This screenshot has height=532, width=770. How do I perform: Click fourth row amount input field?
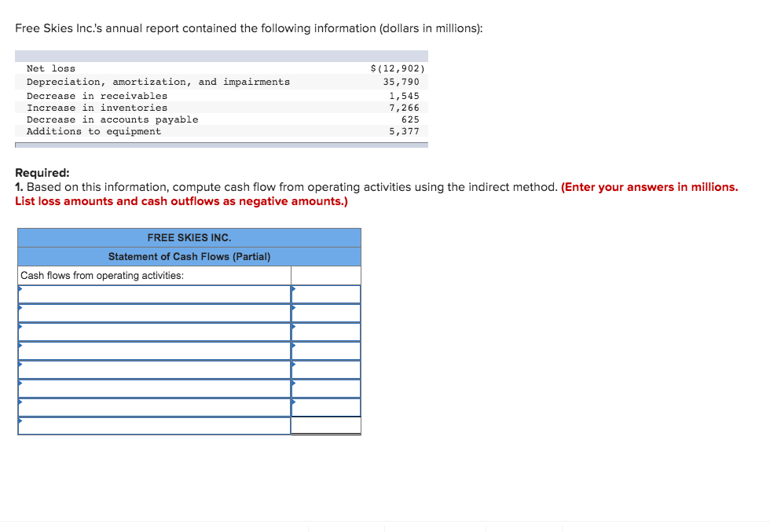click(x=326, y=350)
